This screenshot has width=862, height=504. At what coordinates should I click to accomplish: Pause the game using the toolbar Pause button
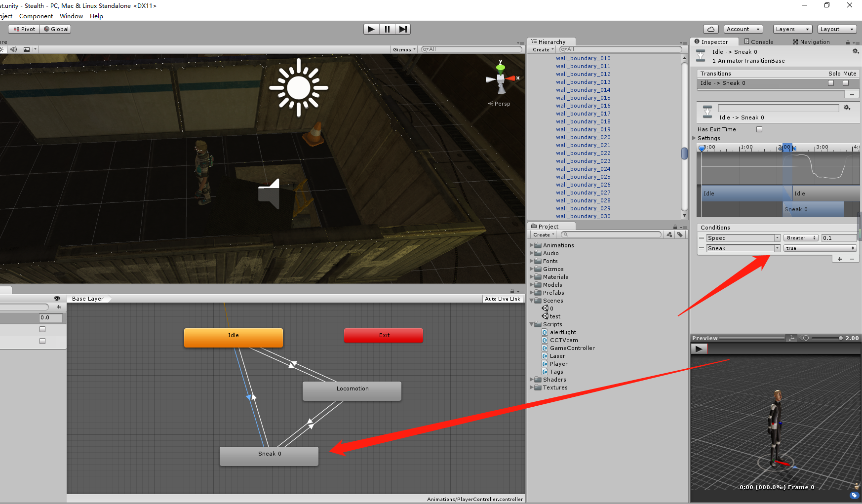[387, 29]
